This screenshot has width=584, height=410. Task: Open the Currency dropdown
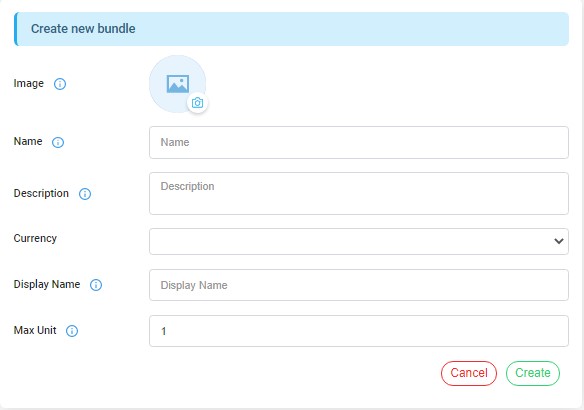359,241
